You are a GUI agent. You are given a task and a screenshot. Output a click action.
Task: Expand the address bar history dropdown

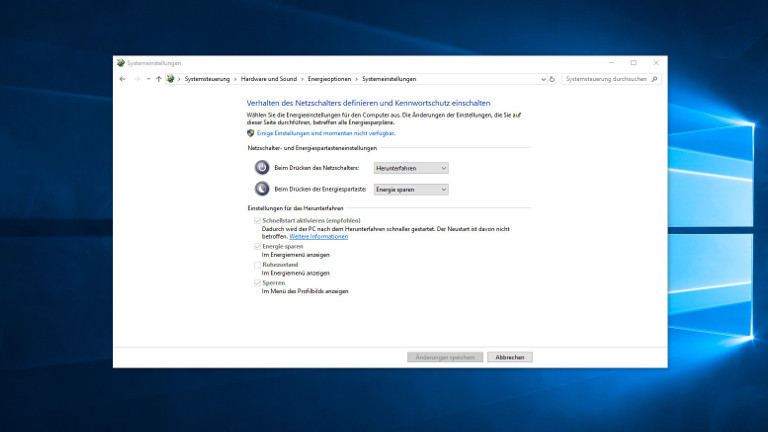point(542,78)
